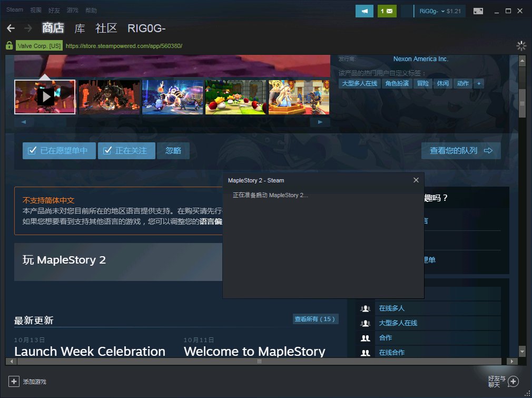Click vertical scrollbar down arrow
The width and height of the screenshot is (532, 398).
[x=522, y=351]
